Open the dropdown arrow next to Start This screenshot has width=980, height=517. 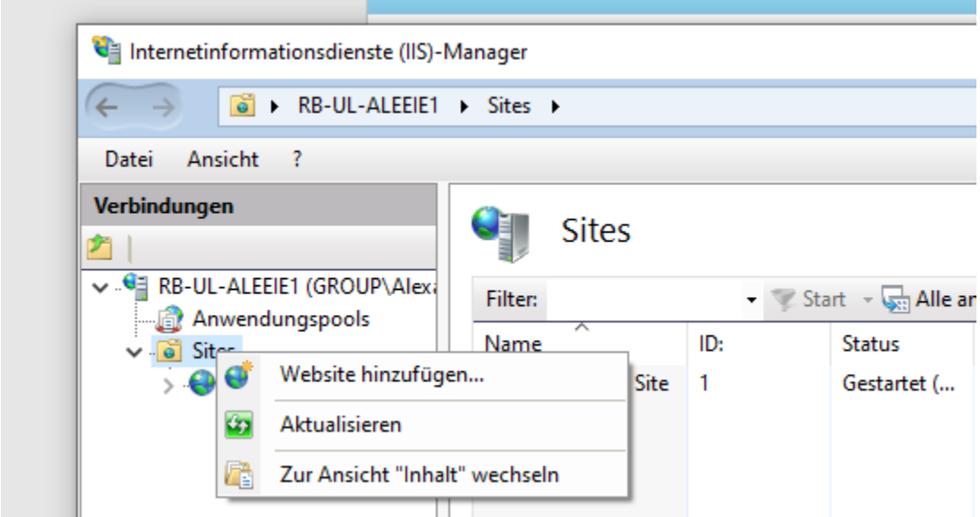pyautogui.click(x=867, y=301)
